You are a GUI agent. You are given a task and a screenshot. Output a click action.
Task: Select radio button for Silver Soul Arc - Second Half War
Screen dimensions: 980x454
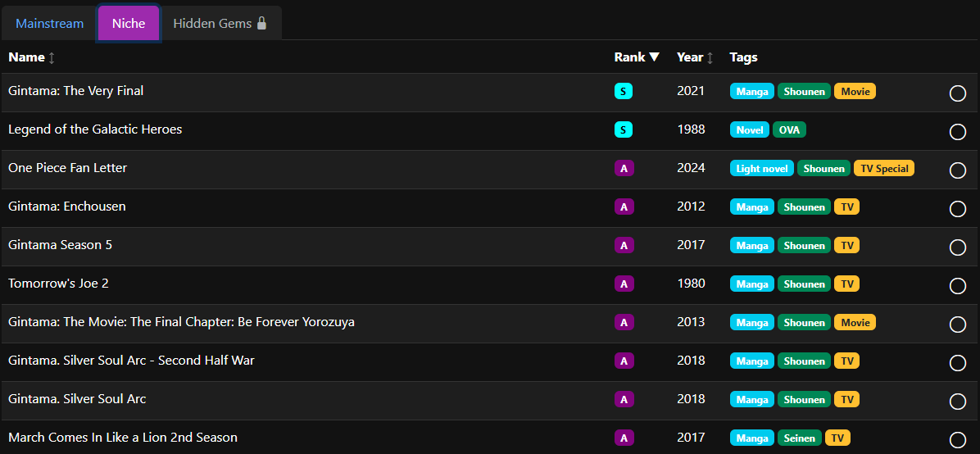(x=958, y=363)
